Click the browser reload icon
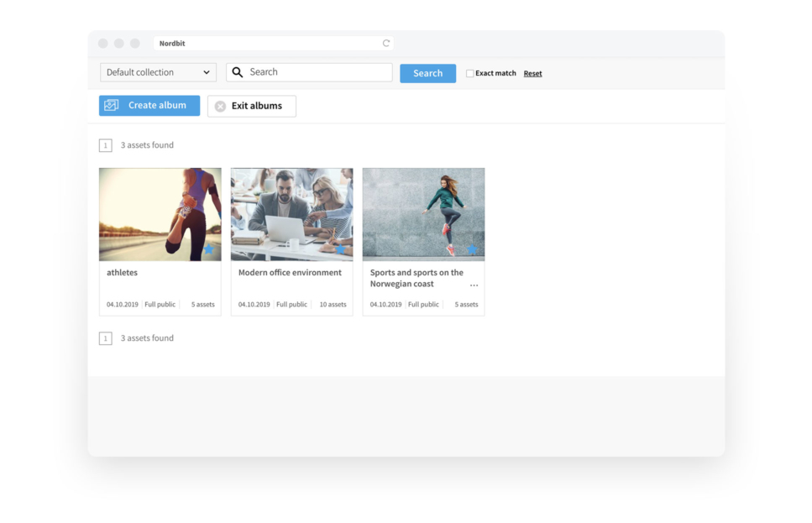812x523 pixels. tap(386, 44)
